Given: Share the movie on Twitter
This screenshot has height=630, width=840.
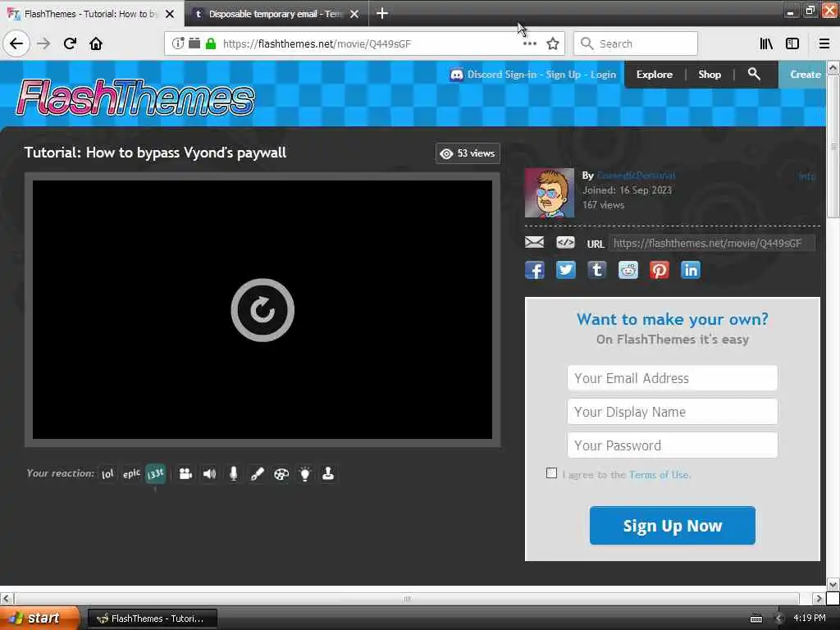Looking at the screenshot, I should click(x=566, y=270).
